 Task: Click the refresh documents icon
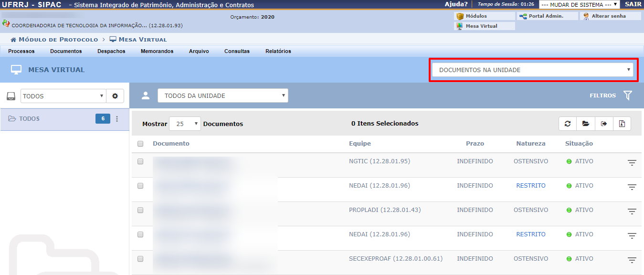click(x=568, y=124)
